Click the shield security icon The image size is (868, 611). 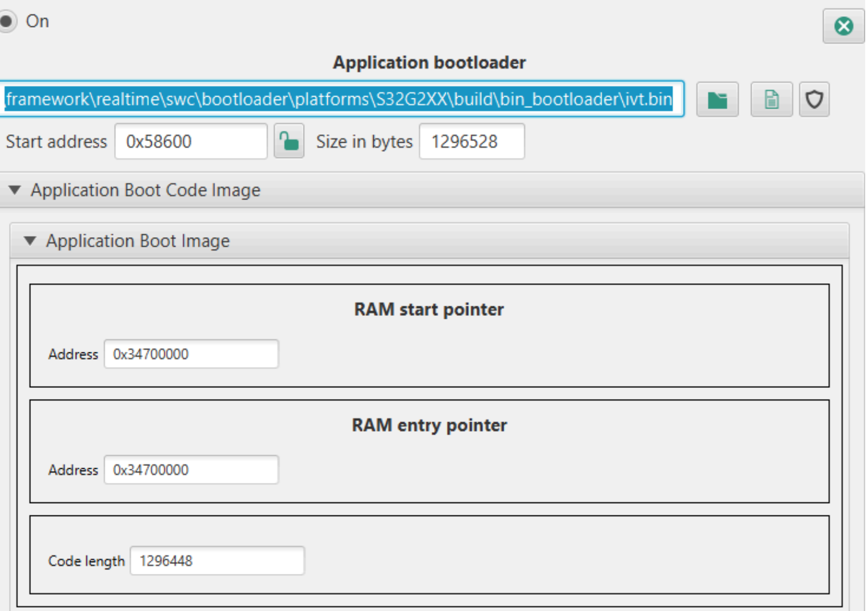coord(814,99)
